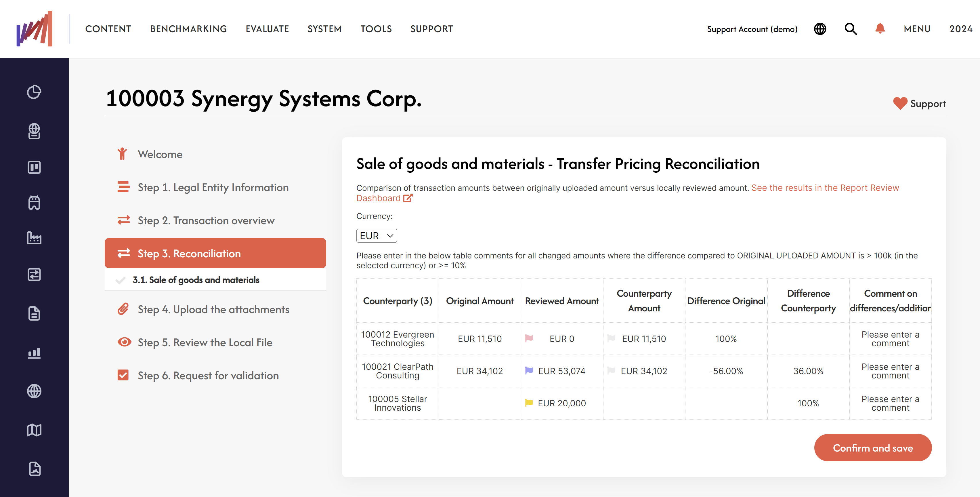Open Support Account (demo) profile

point(752,29)
